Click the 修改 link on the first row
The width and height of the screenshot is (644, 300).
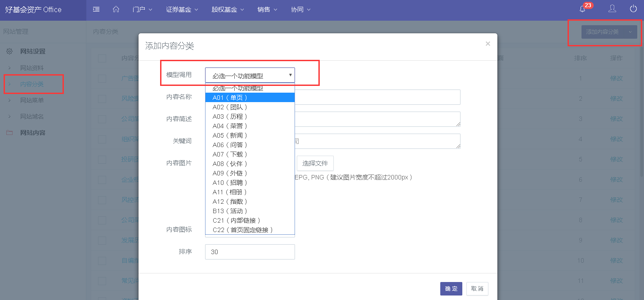tap(617, 78)
